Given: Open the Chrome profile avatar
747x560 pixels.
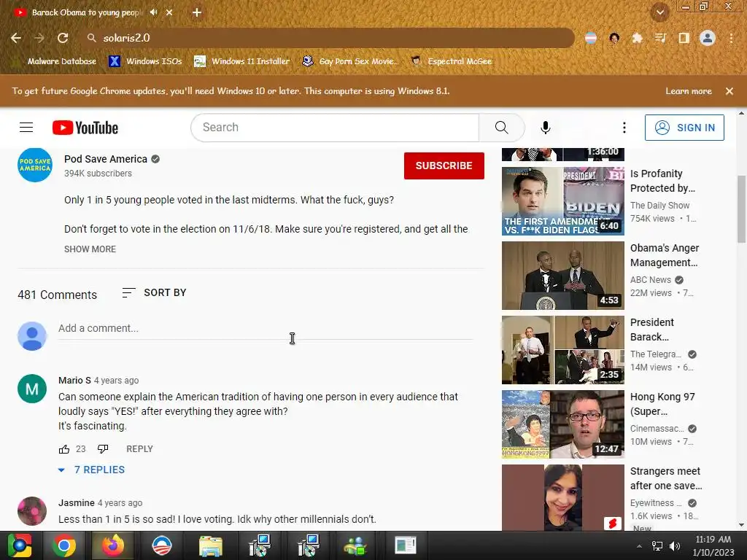Looking at the screenshot, I should pos(707,38).
